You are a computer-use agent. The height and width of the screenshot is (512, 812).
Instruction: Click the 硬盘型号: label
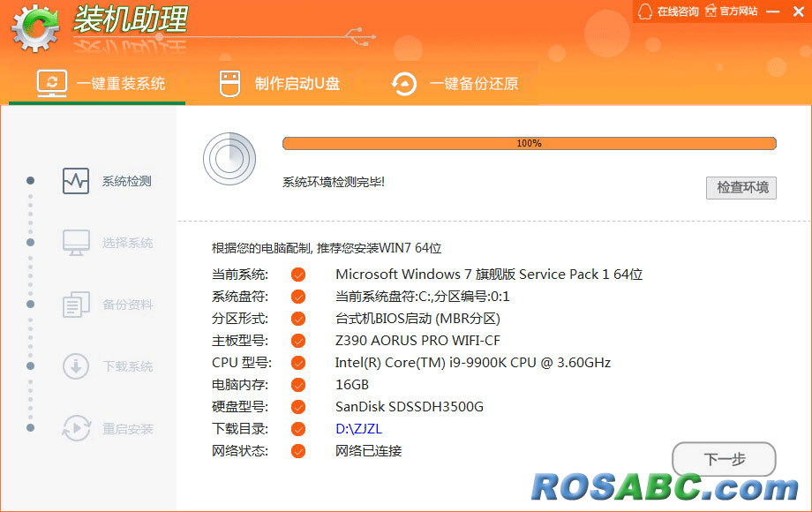tap(240, 407)
